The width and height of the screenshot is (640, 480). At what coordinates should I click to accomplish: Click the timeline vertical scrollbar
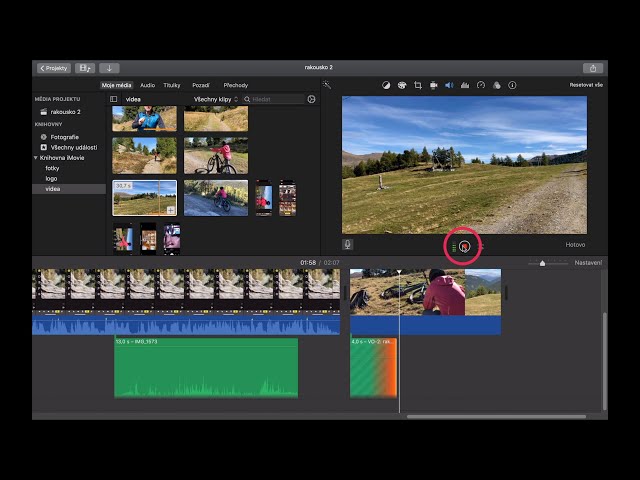point(604,361)
